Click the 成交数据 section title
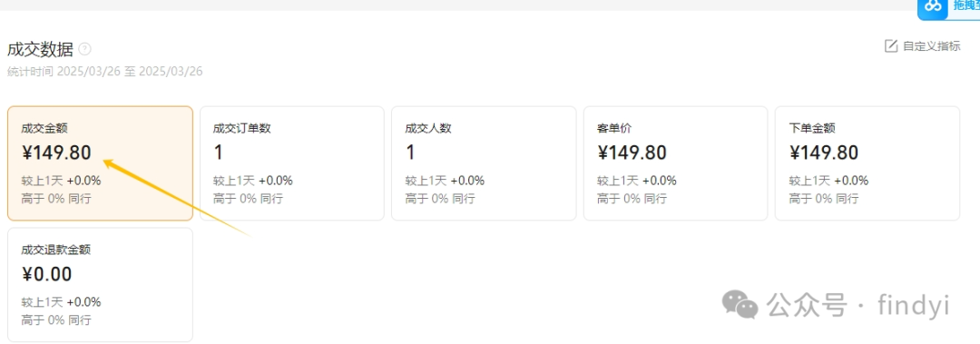The image size is (980, 344). pos(40,49)
